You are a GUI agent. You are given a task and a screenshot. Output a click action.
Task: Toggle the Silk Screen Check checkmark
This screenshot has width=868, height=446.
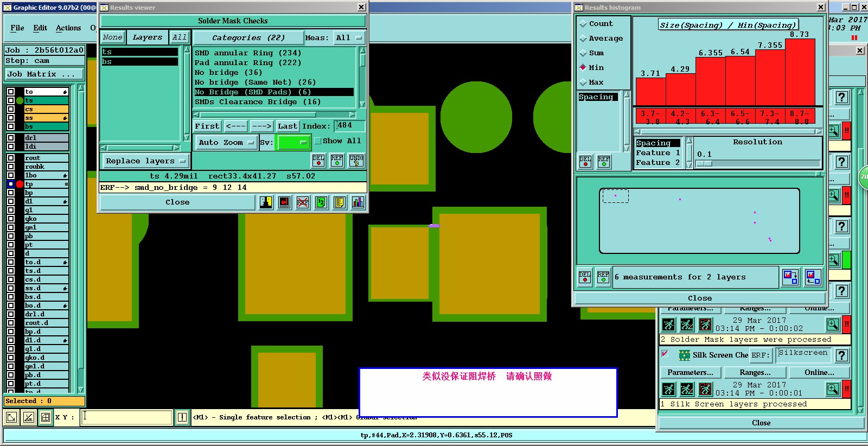[x=665, y=354]
